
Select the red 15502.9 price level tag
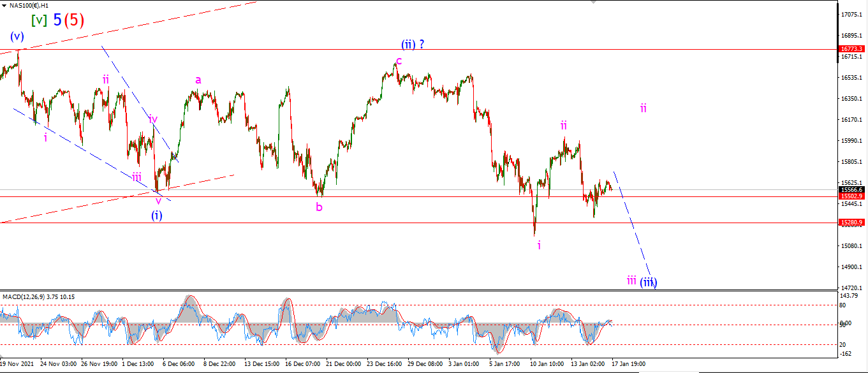click(852, 196)
